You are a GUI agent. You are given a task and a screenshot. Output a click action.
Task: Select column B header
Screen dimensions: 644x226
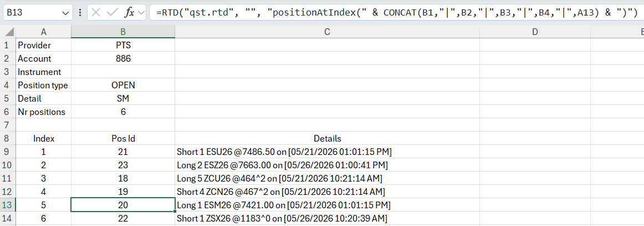(x=123, y=31)
